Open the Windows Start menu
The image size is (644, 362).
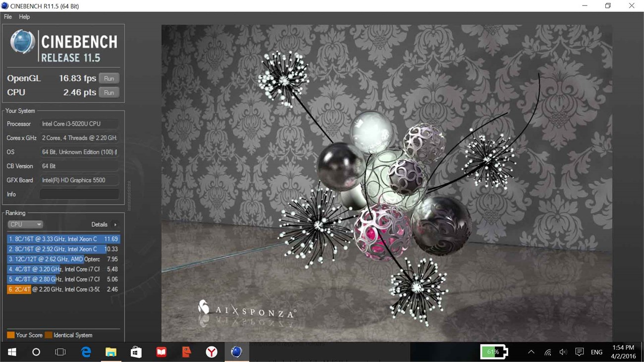click(12, 352)
